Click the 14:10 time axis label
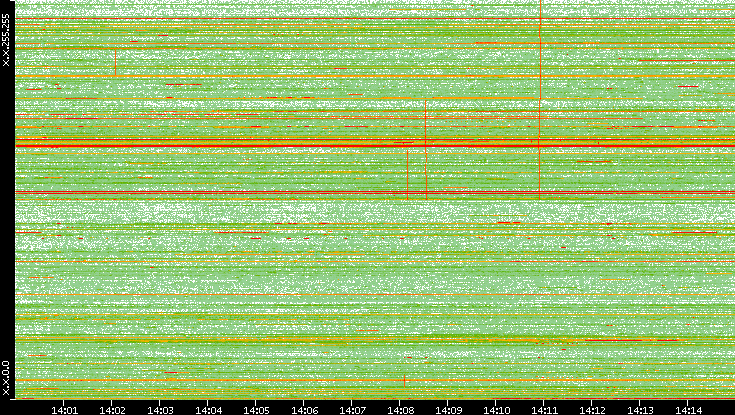Viewport: 735px width, 415px height. [x=496, y=411]
